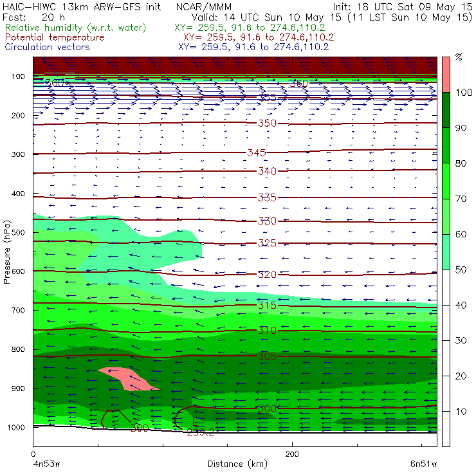This screenshot has width=476, height=476.
Task: Click the 'Potential temperature' legend label
Action: click(55, 37)
